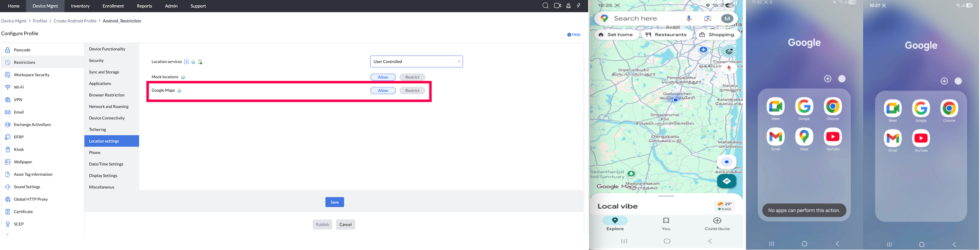Open Device Functionality restriction category
The height and width of the screenshot is (250, 980).
(x=112, y=49)
